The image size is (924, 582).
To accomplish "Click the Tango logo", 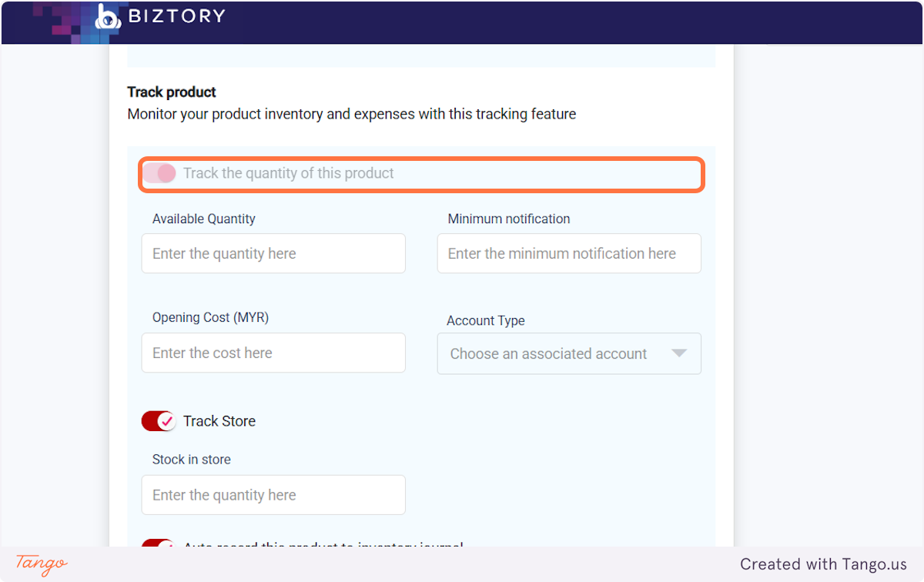I will [x=42, y=564].
